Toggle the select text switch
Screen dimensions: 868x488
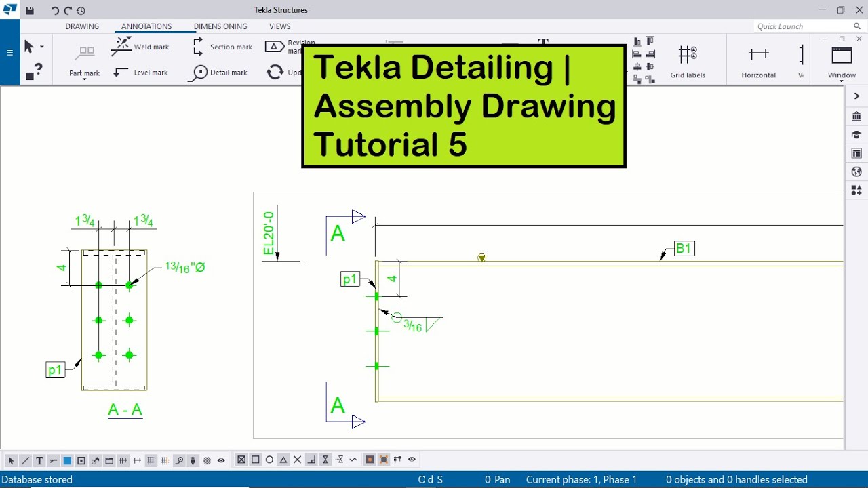(39, 460)
